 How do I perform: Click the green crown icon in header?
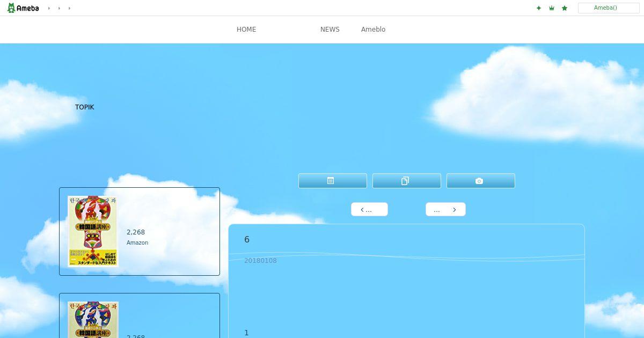coord(552,8)
